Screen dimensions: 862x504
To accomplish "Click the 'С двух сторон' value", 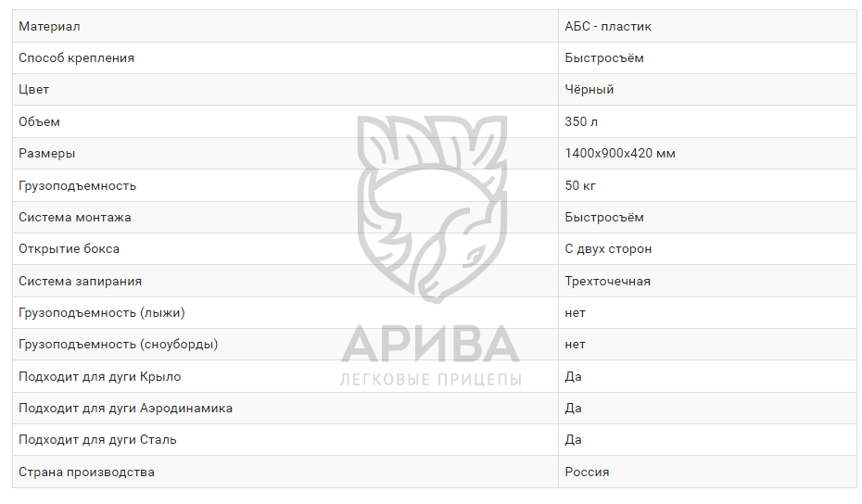I will (608, 248).
